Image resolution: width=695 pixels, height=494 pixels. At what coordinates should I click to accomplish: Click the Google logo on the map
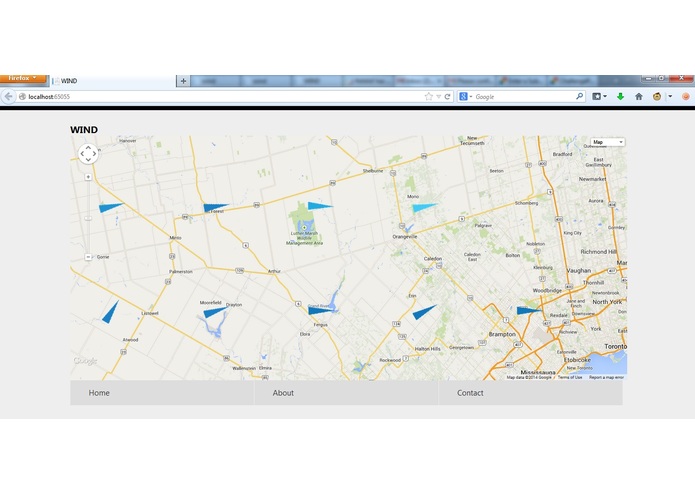(x=85, y=361)
